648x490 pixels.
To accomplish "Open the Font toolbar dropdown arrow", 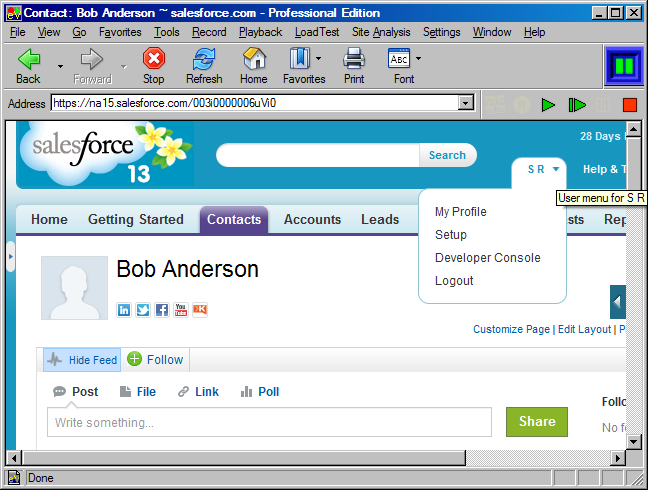I will pos(418,59).
